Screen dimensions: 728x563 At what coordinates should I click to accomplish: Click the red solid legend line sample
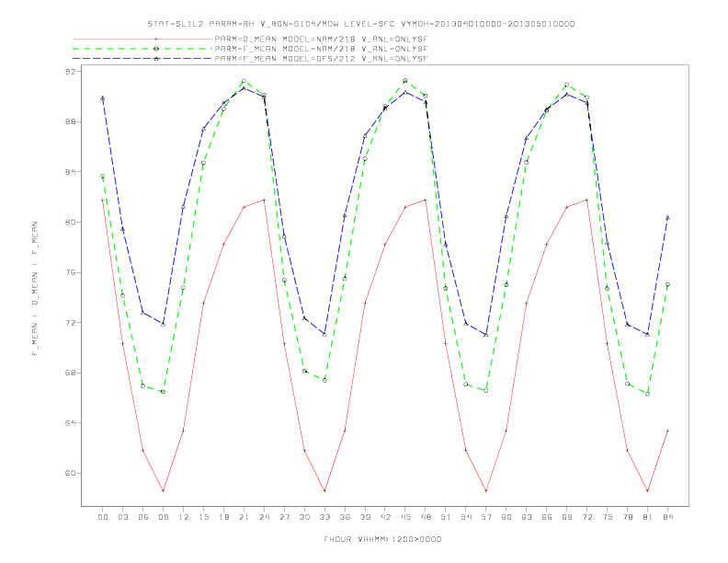click(x=142, y=39)
